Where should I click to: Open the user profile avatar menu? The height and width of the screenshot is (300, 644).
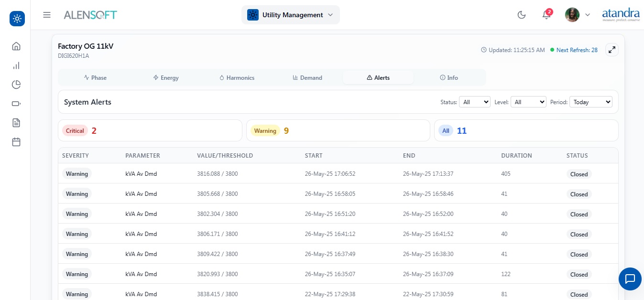tap(572, 15)
